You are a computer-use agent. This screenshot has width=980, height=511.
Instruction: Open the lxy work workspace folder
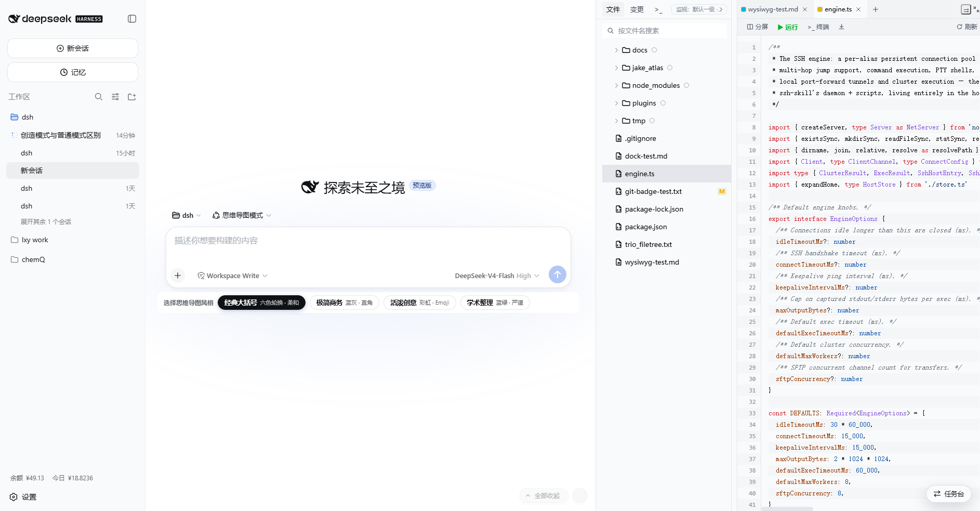point(73,240)
